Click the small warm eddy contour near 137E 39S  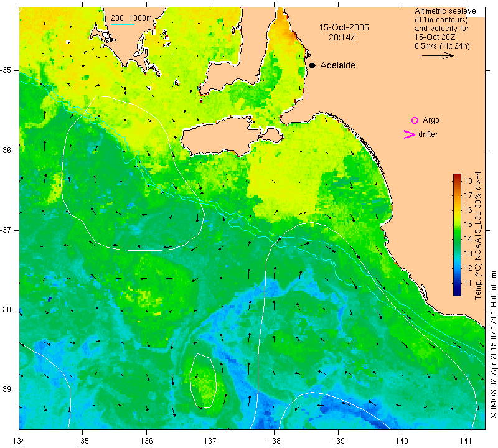point(204,380)
